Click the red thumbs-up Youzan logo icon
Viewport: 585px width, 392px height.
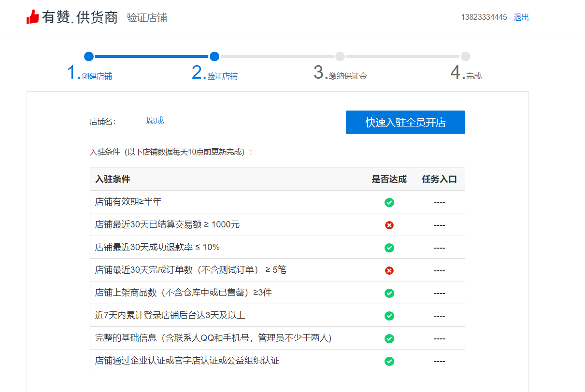(x=32, y=17)
